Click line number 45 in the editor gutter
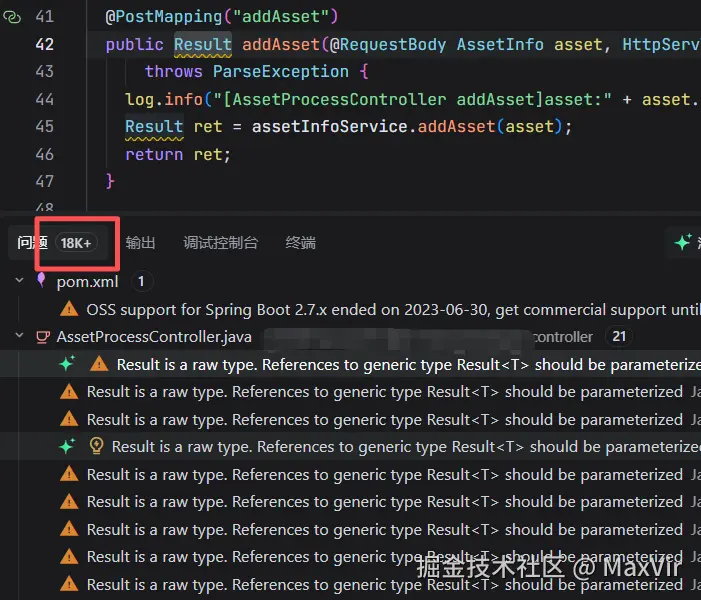 click(x=44, y=127)
